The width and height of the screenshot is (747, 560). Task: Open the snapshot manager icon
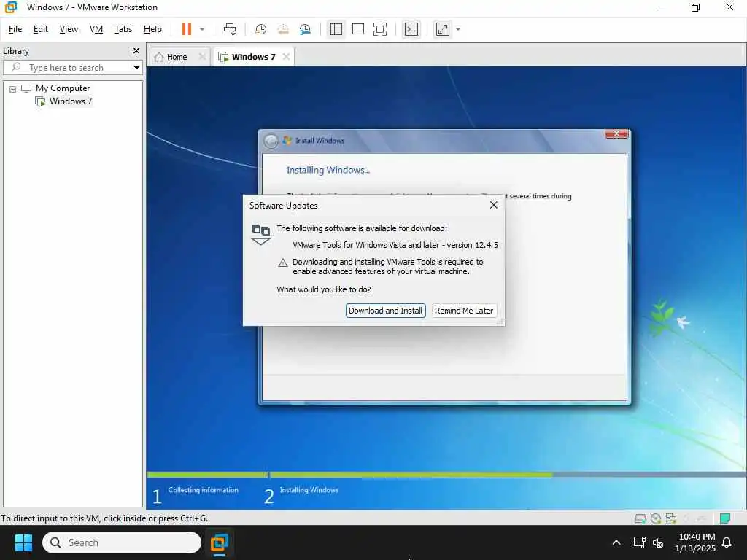[x=305, y=29]
